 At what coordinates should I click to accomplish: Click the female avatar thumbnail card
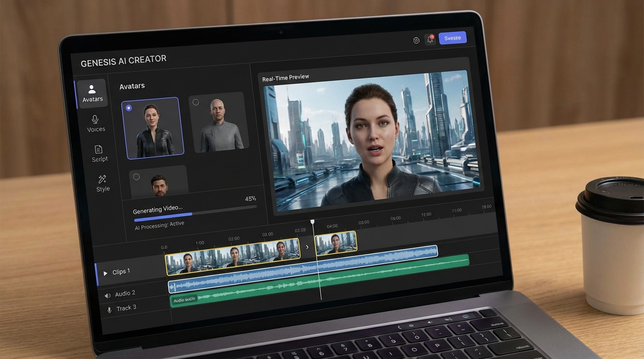(153, 128)
